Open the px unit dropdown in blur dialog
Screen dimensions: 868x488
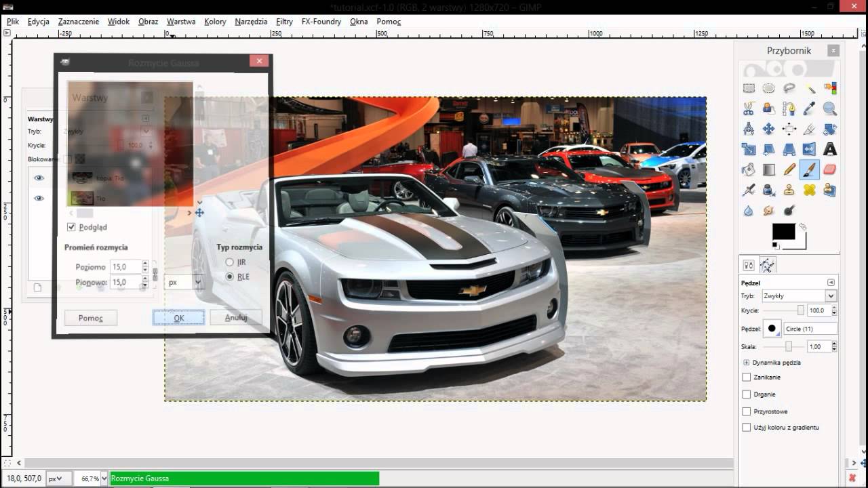(x=184, y=282)
